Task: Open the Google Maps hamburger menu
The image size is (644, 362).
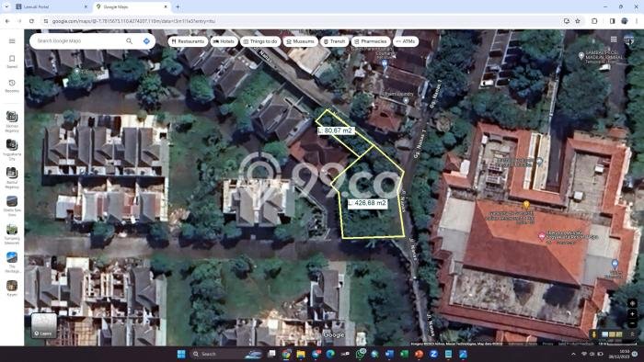Action: pyautogui.click(x=12, y=41)
